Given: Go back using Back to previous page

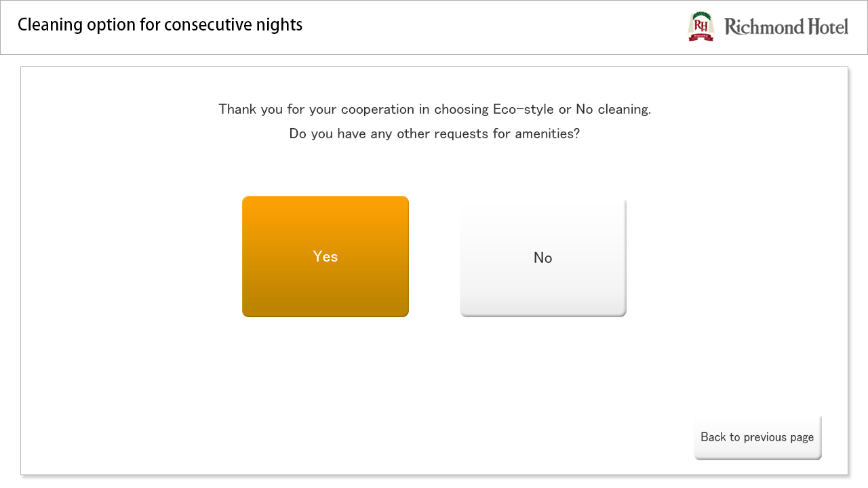Looking at the screenshot, I should [757, 437].
